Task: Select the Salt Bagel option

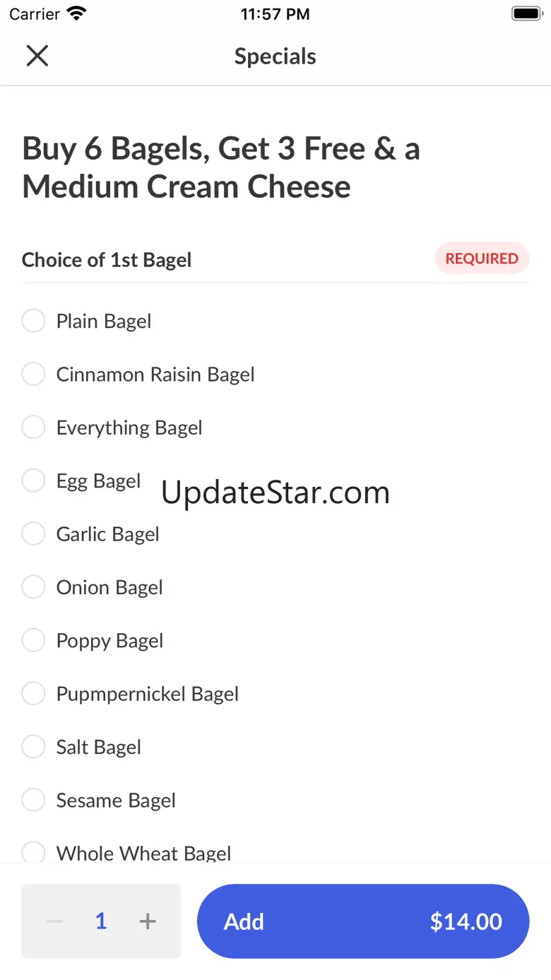Action: tap(33, 747)
